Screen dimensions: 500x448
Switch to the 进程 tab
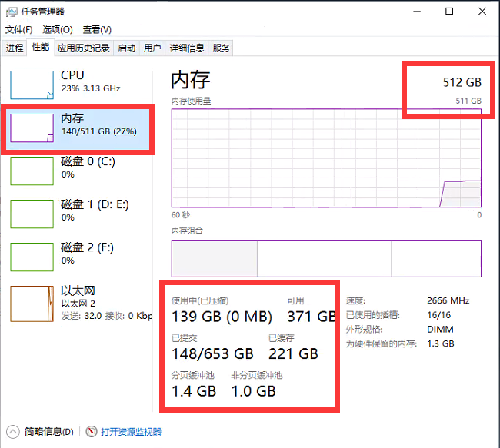[15, 48]
